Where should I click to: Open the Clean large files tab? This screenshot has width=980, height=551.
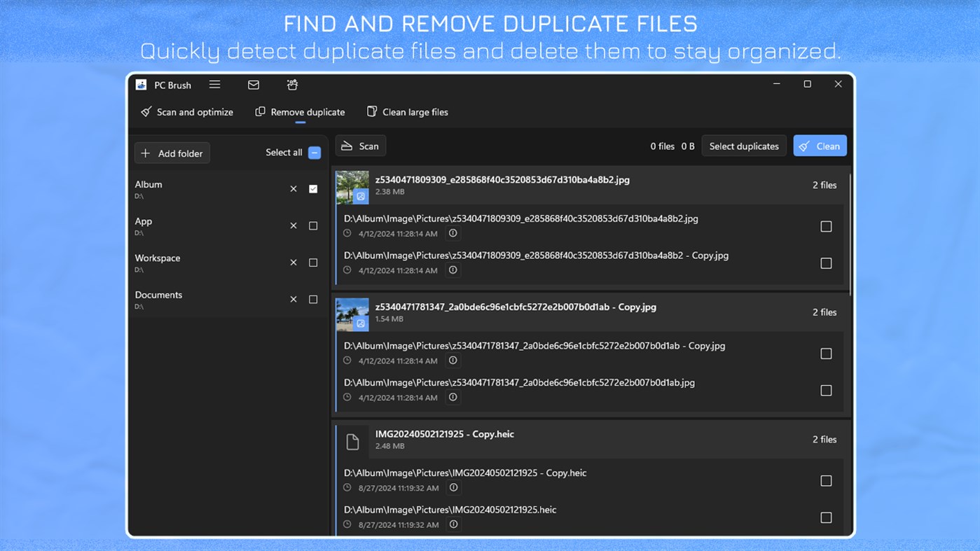(x=407, y=111)
